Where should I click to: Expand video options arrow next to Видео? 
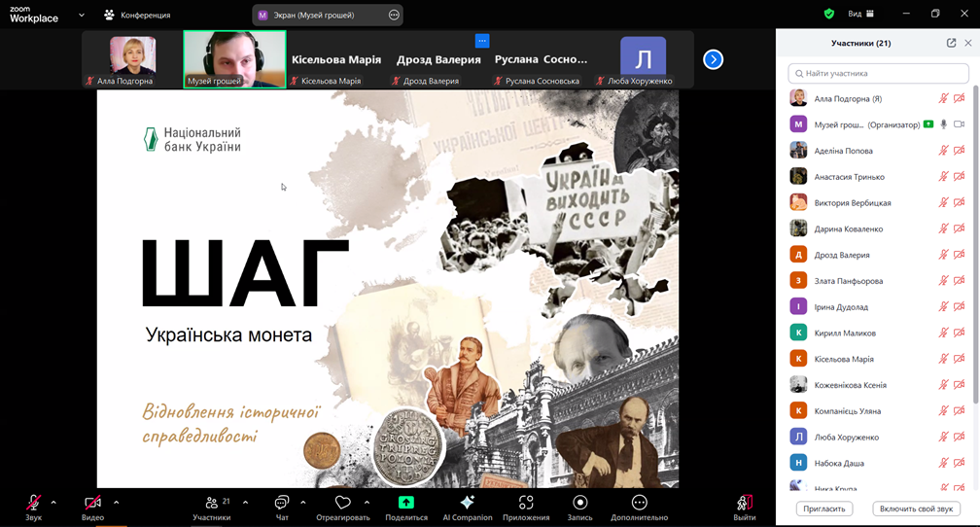click(117, 503)
